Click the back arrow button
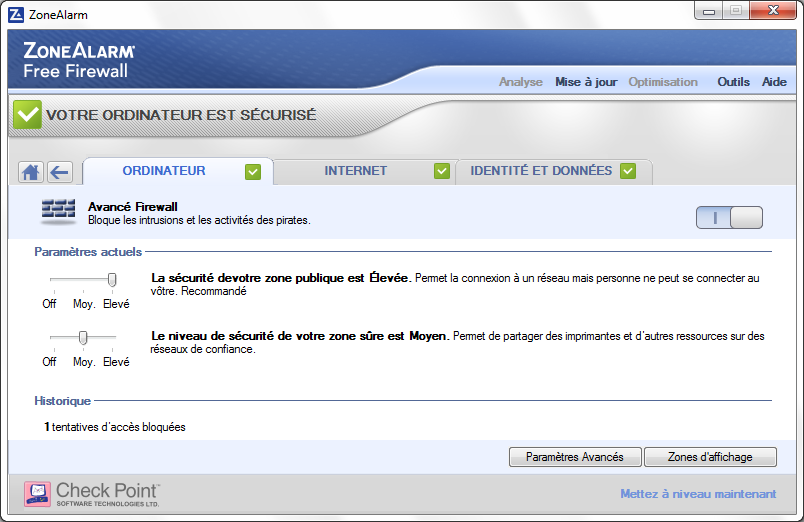Image resolution: width=804 pixels, height=522 pixels. (60, 172)
